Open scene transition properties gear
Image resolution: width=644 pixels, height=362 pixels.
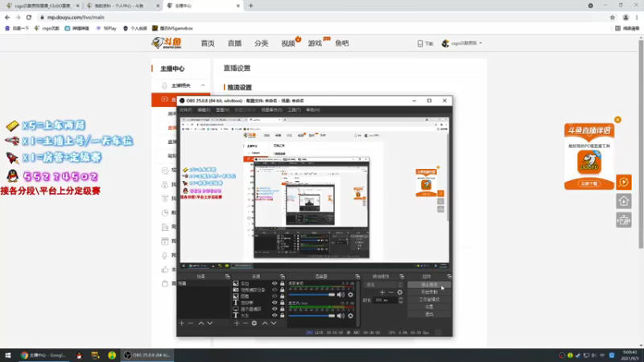pyautogui.click(x=399, y=292)
